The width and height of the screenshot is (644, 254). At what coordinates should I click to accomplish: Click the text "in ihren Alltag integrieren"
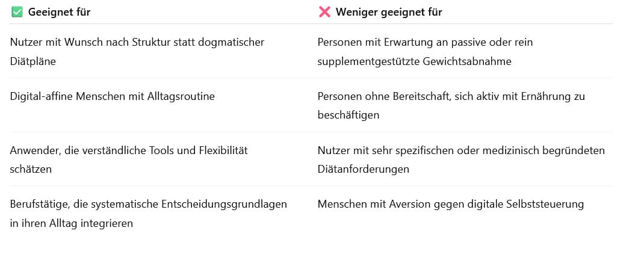pos(72,223)
